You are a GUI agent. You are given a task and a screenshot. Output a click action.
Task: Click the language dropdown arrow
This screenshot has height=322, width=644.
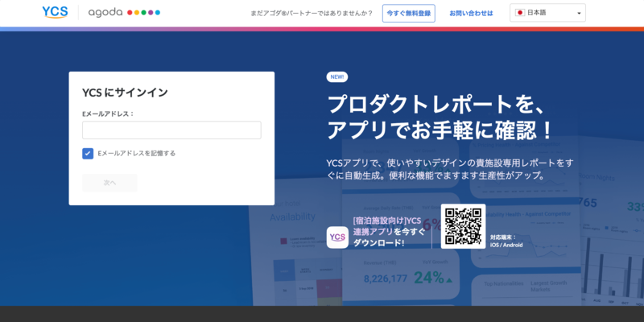(x=579, y=13)
